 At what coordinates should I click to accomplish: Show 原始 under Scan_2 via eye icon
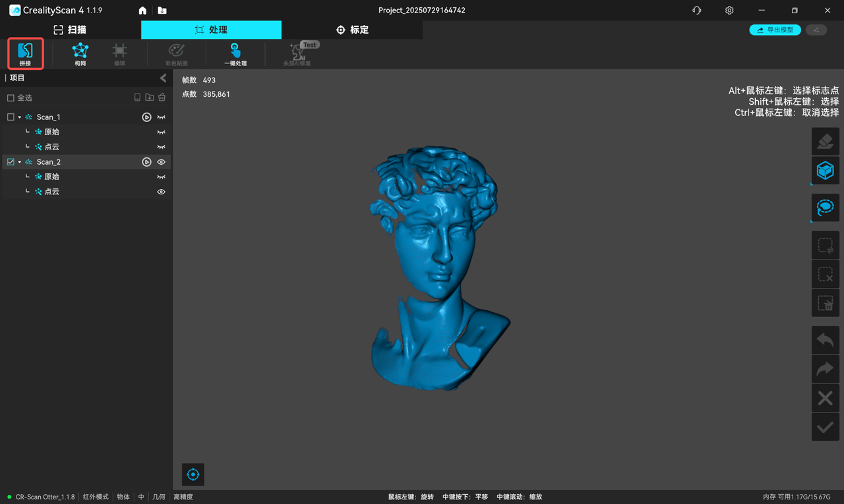161,177
